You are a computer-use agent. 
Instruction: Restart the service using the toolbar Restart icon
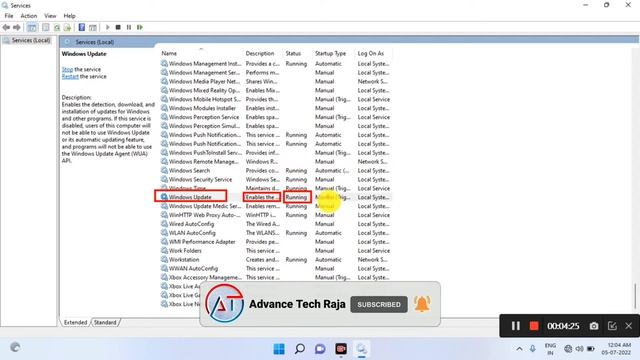coord(140,27)
